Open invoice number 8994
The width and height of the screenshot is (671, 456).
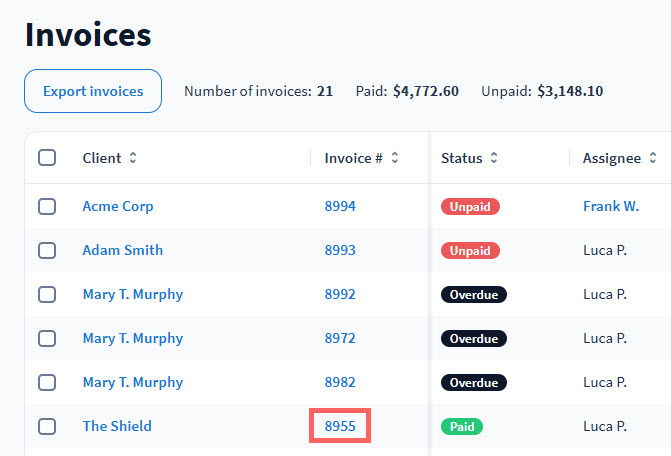(x=340, y=206)
